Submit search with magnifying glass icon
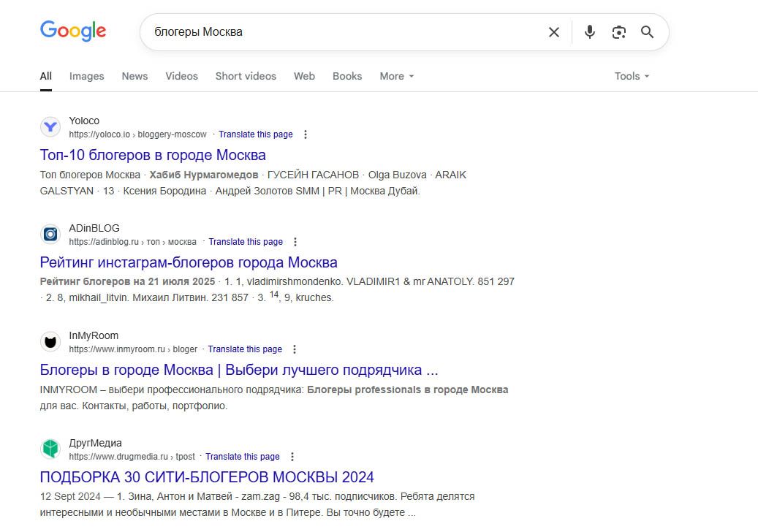This screenshot has height=532, width=758. (648, 32)
